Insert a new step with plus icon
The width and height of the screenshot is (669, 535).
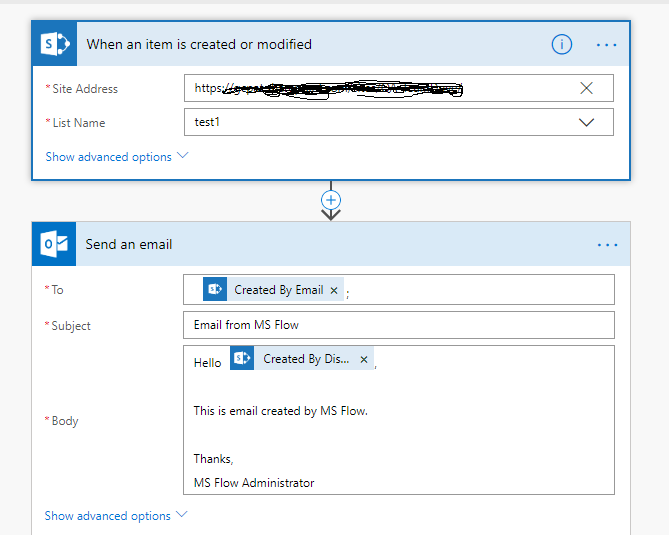point(331,199)
